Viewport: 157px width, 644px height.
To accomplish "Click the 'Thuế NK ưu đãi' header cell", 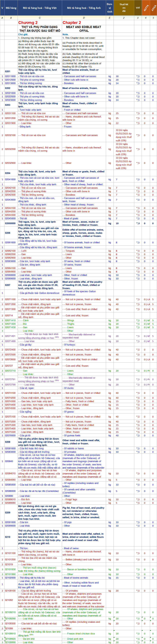I will [124, 8].
